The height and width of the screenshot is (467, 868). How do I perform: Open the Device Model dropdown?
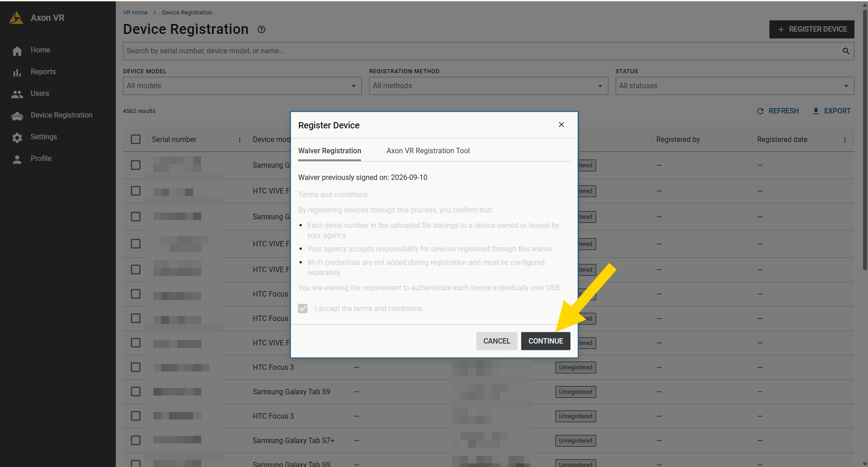(x=242, y=86)
